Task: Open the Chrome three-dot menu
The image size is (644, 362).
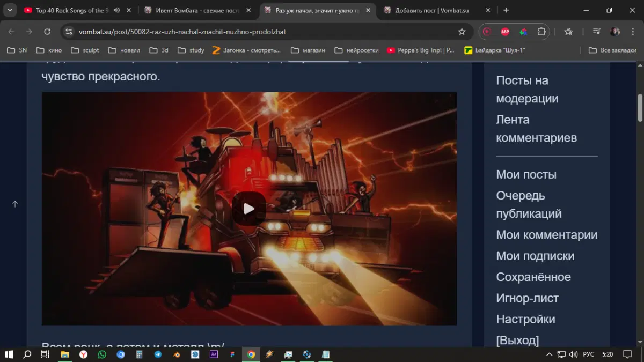Action: coord(632,32)
